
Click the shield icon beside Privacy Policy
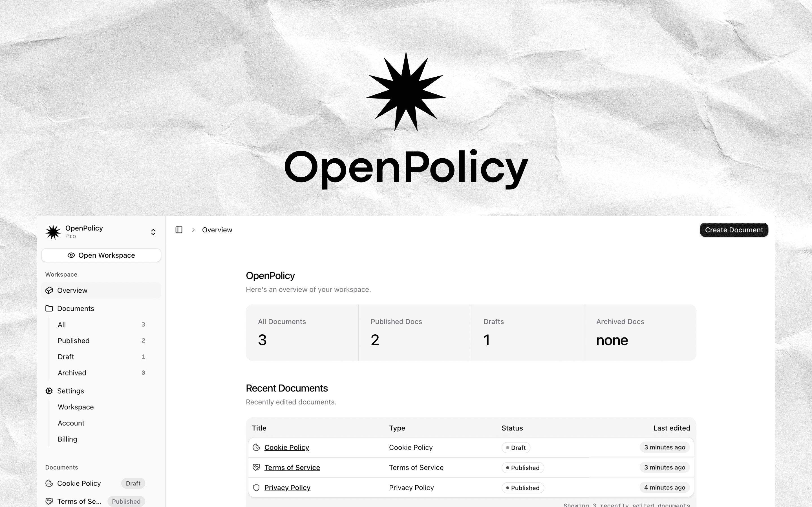[257, 488]
